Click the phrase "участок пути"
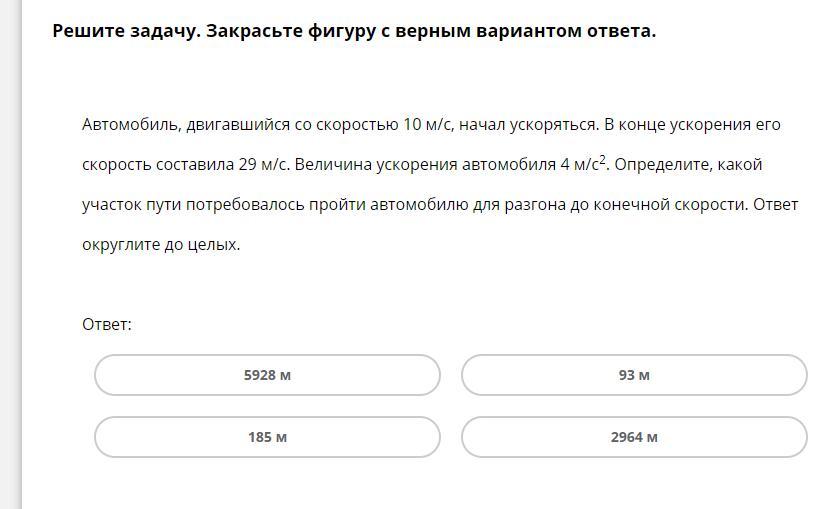 pos(130,205)
